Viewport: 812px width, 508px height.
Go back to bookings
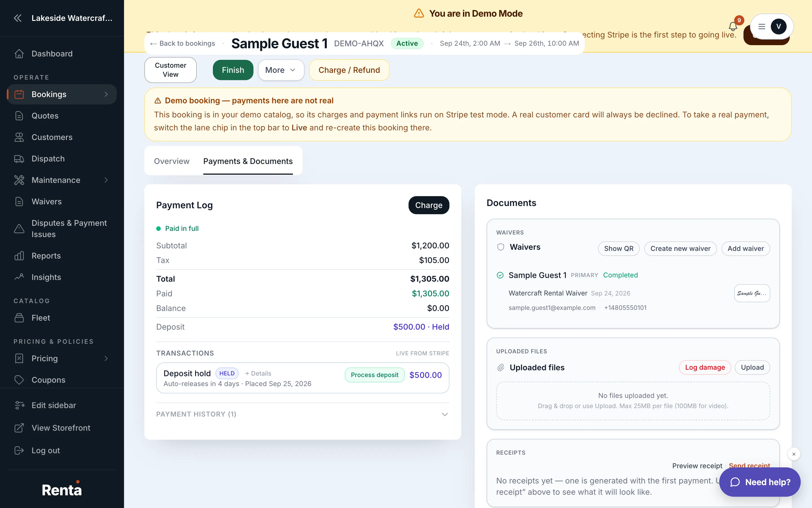(182, 43)
